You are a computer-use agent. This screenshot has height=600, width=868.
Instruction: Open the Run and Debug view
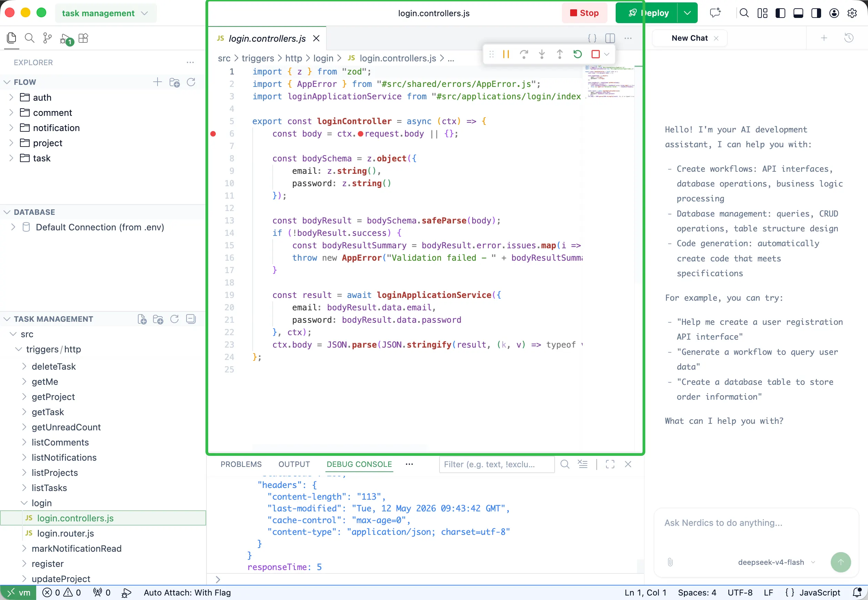(66, 39)
